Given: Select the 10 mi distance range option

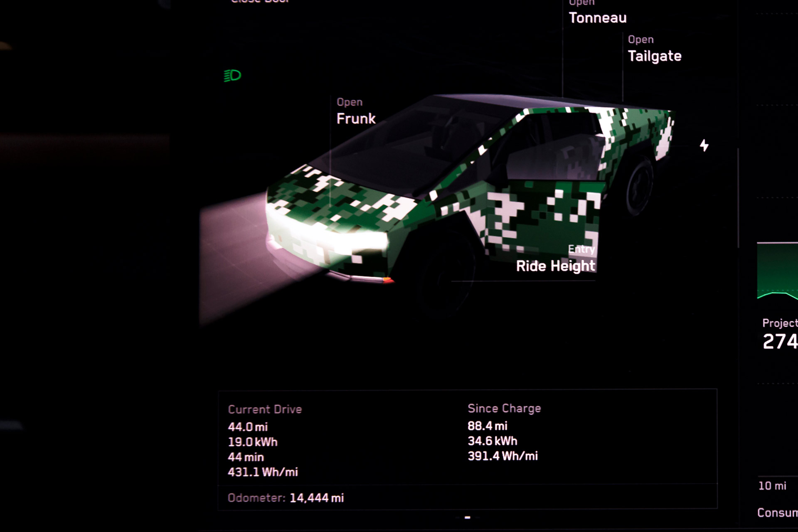Looking at the screenshot, I should tap(772, 485).
